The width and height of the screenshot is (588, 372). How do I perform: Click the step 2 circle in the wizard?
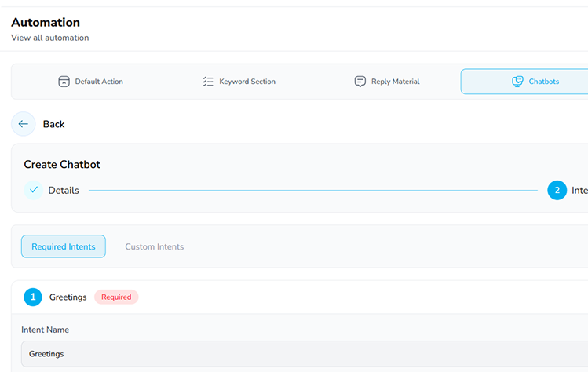pyautogui.click(x=557, y=190)
